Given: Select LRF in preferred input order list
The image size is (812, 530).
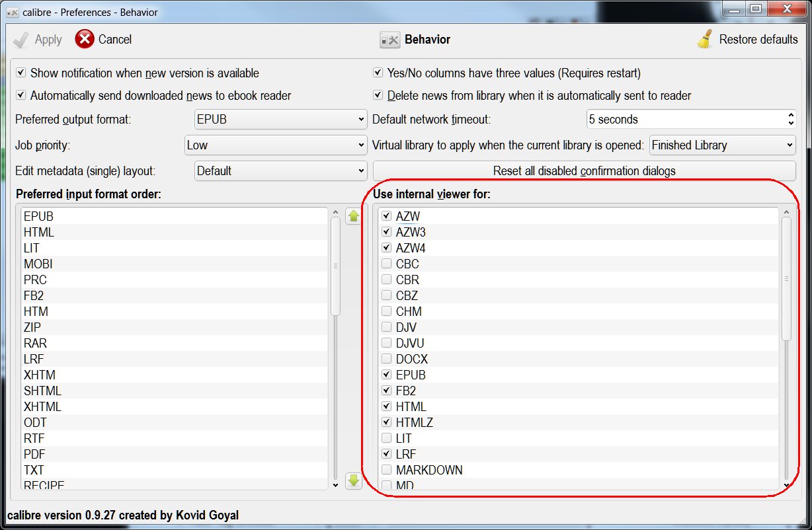Looking at the screenshot, I should coord(175,359).
